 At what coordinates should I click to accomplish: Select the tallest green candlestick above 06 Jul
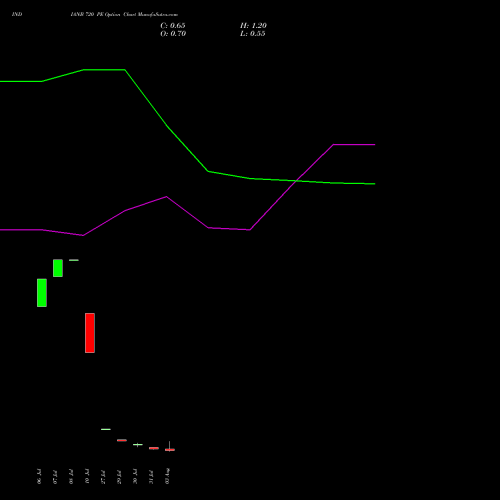pos(42,293)
